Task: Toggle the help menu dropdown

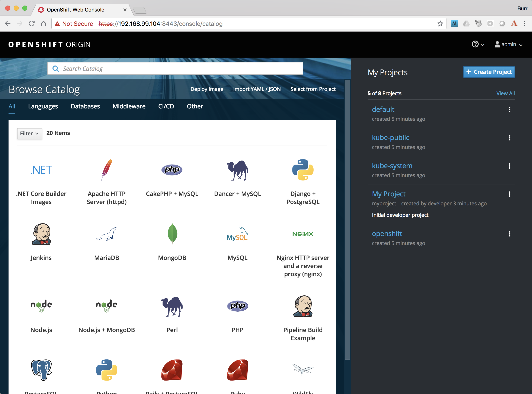Action: 478,44
